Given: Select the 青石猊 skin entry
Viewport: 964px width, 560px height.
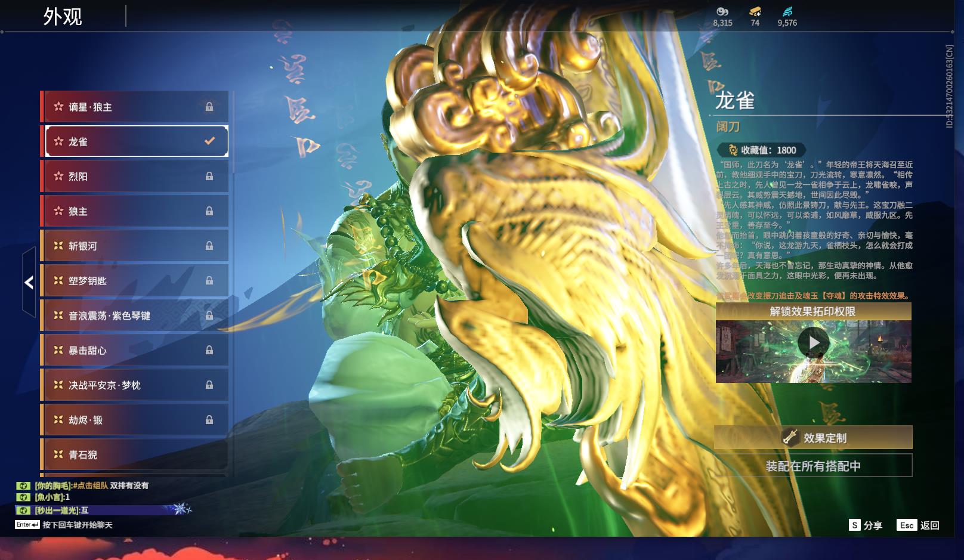Looking at the screenshot, I should tap(134, 454).
